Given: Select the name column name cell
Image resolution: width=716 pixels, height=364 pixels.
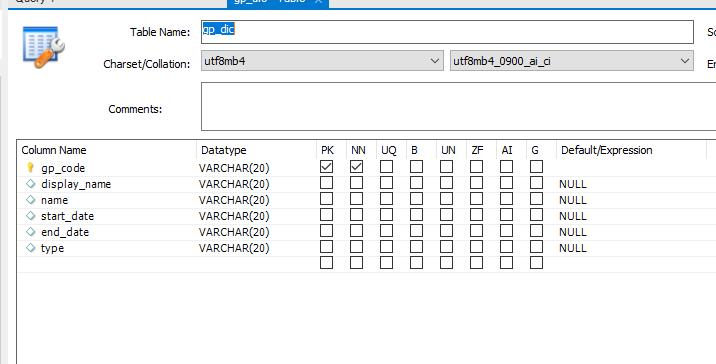Looking at the screenshot, I should point(54,200).
